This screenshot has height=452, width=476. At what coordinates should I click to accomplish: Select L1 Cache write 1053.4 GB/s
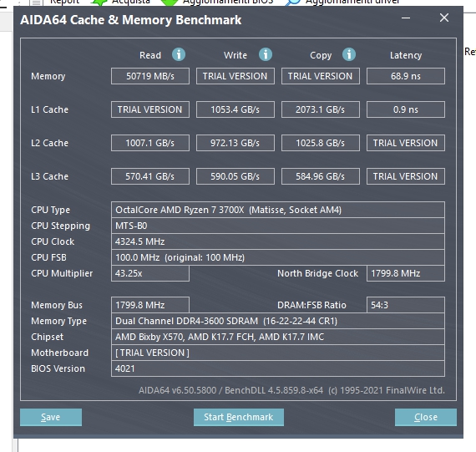[235, 109]
